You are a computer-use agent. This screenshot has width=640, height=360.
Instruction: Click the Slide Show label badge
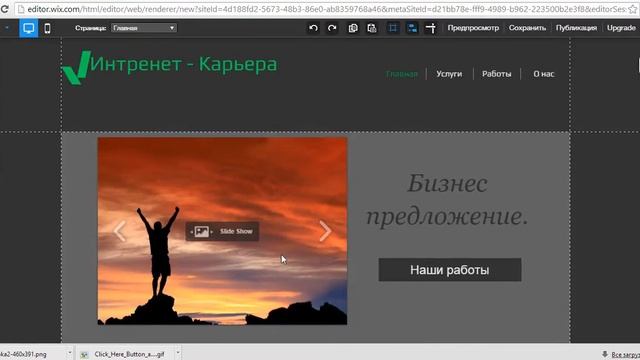222,231
